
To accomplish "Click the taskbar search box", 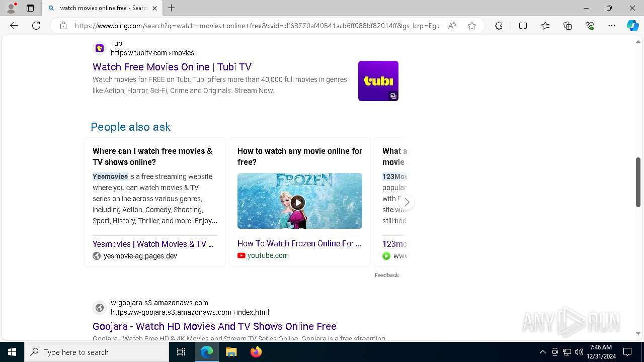I will pos(97,352).
